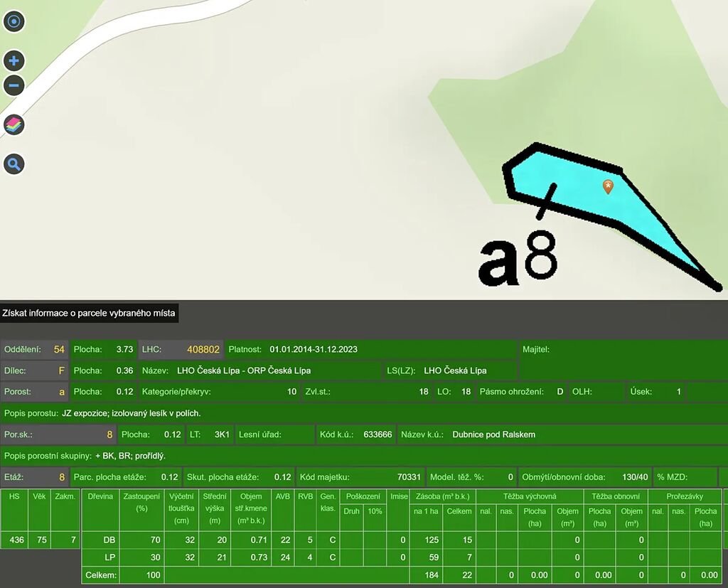Click 'Získat informace o parcele vybraného místa'
728x588 pixels.
(x=89, y=313)
